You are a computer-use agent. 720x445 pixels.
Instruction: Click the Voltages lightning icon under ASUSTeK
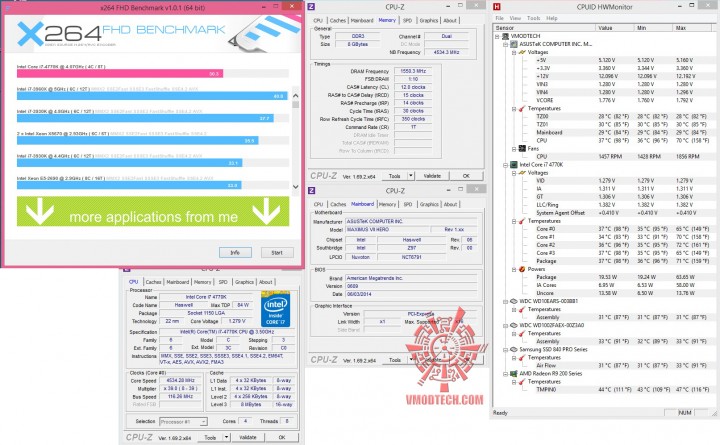[x=522, y=52]
